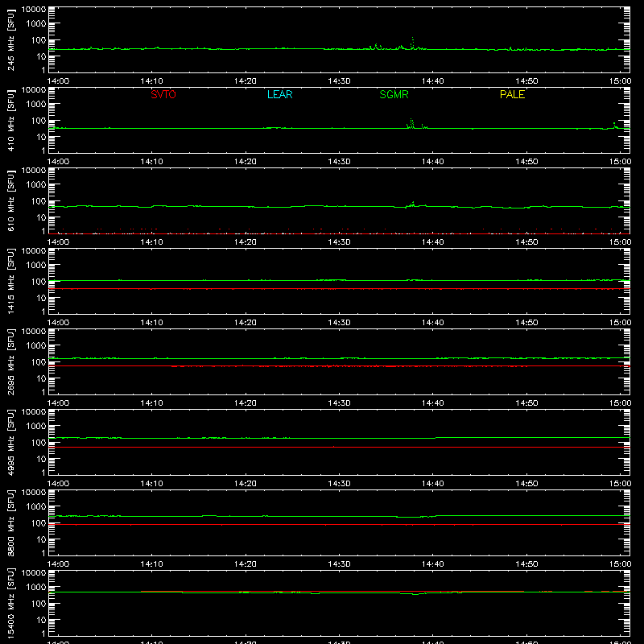Click the 14:40 tick under the 245 MHz panel
644x644 pixels.
point(432,81)
